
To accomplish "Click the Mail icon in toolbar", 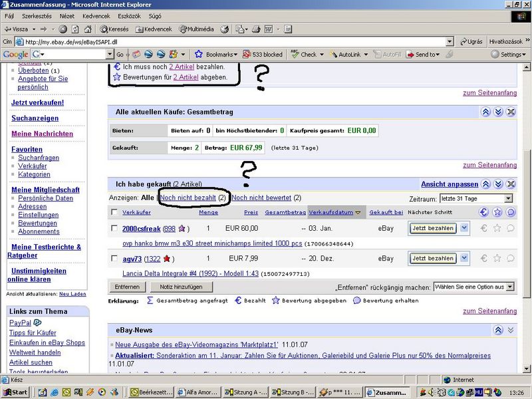I will [x=240, y=29].
